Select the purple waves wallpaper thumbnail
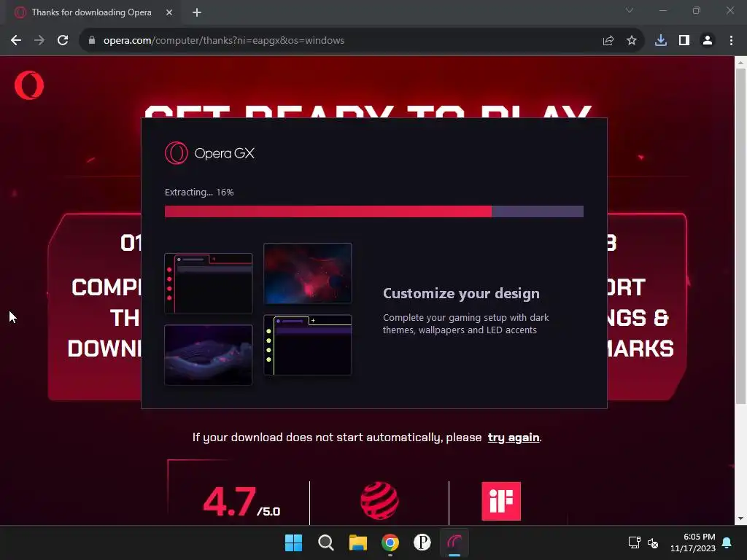 click(208, 355)
